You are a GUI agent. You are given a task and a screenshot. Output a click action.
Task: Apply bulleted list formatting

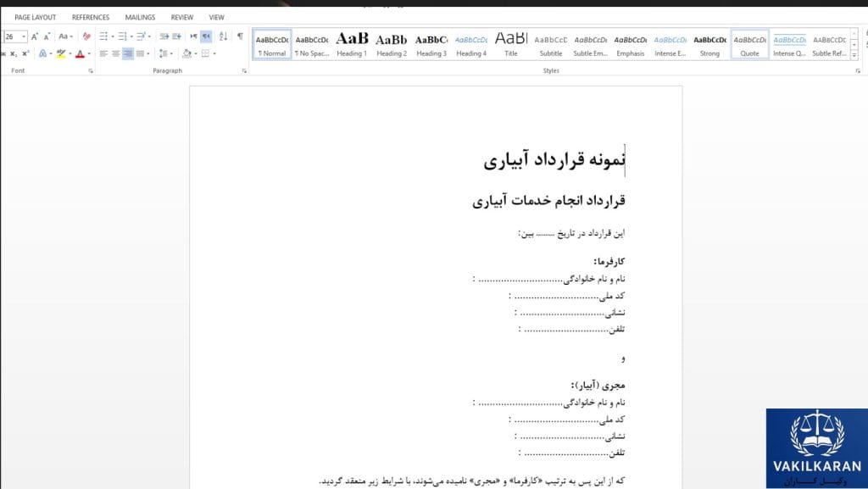(103, 36)
